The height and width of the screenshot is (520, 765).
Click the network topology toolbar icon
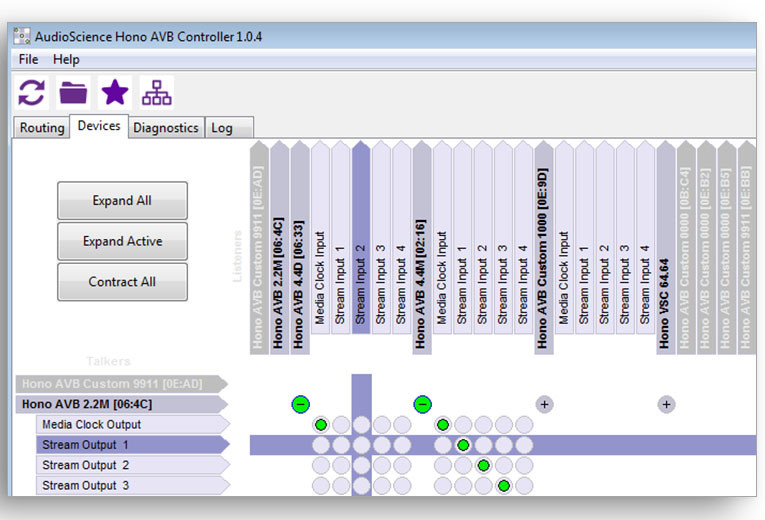pos(156,93)
